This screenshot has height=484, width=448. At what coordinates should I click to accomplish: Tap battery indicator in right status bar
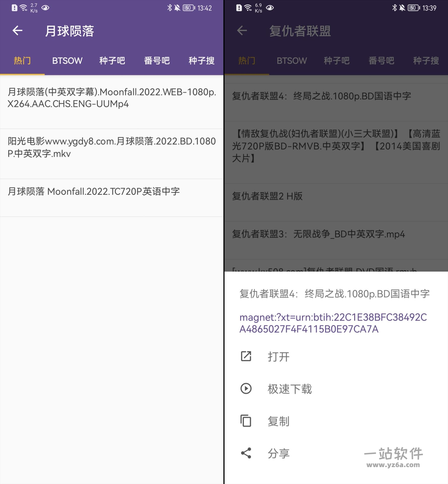pyautogui.click(x=414, y=8)
